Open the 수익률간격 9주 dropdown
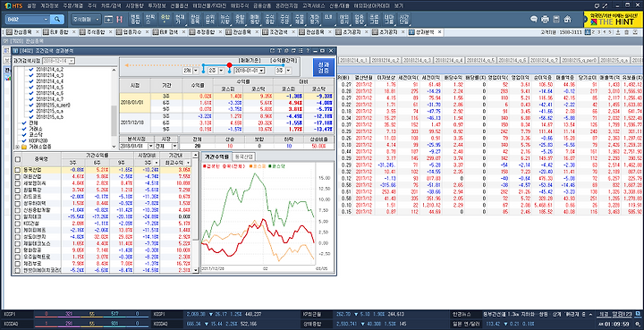This screenshot has height=330, width=644. 288,71
